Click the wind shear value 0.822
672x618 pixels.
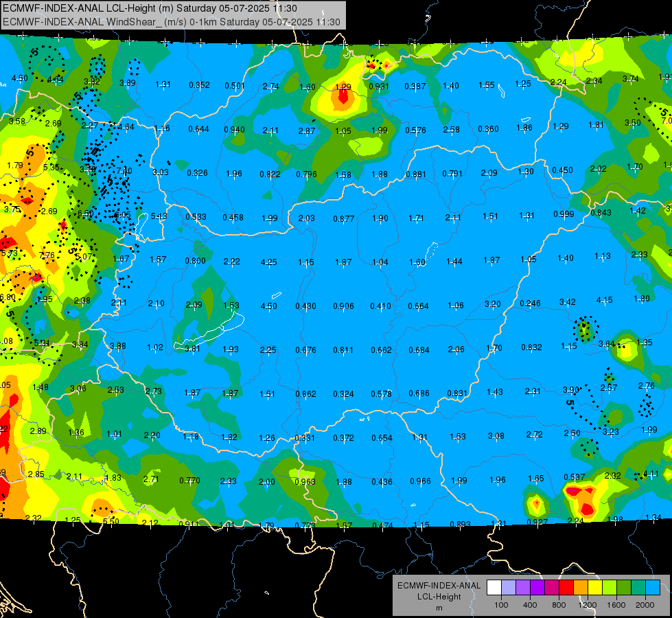(x=270, y=174)
